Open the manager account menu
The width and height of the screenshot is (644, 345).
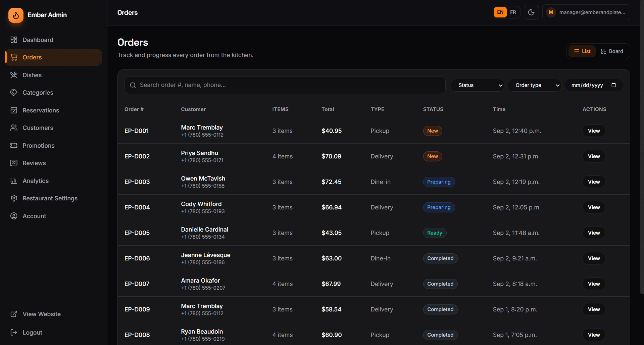586,12
